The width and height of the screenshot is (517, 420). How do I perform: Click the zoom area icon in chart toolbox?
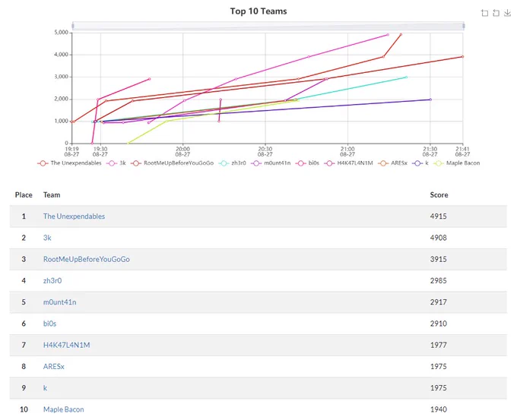click(x=485, y=13)
